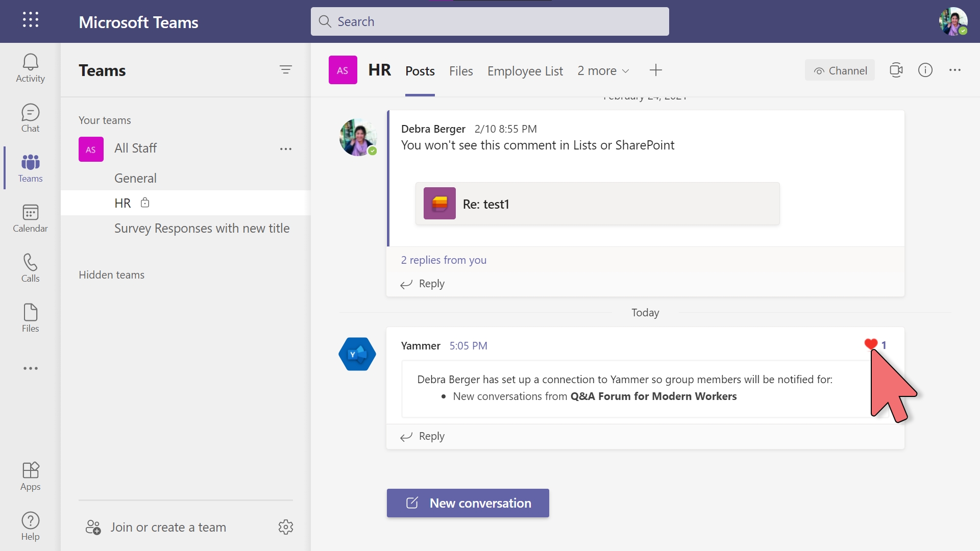Click the HR channel lock icon

pyautogui.click(x=145, y=203)
